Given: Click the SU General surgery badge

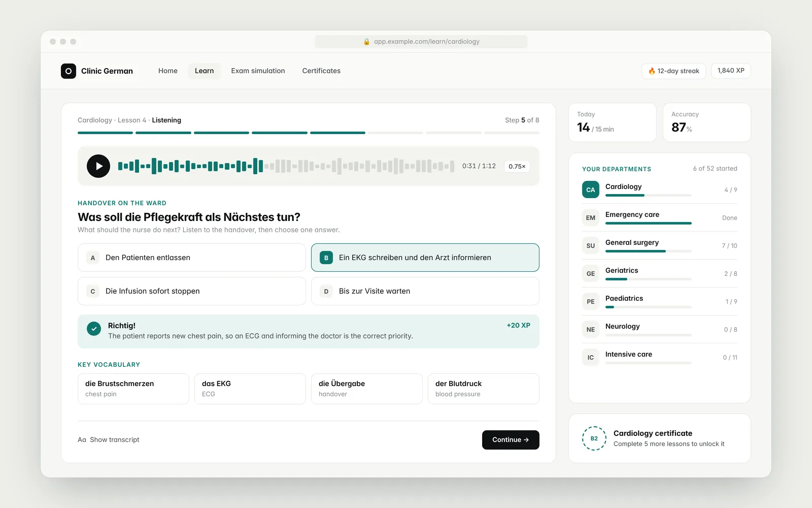Looking at the screenshot, I should point(591,246).
